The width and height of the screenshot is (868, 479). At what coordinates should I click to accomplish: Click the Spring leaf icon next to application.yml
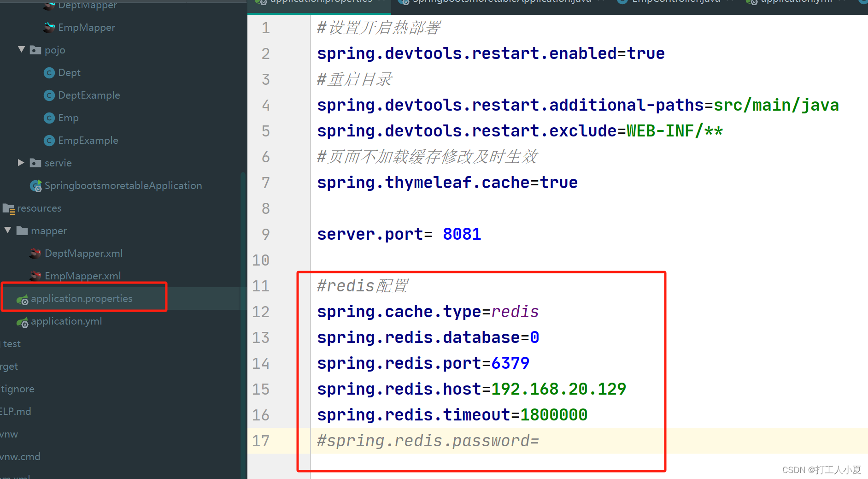[23, 321]
